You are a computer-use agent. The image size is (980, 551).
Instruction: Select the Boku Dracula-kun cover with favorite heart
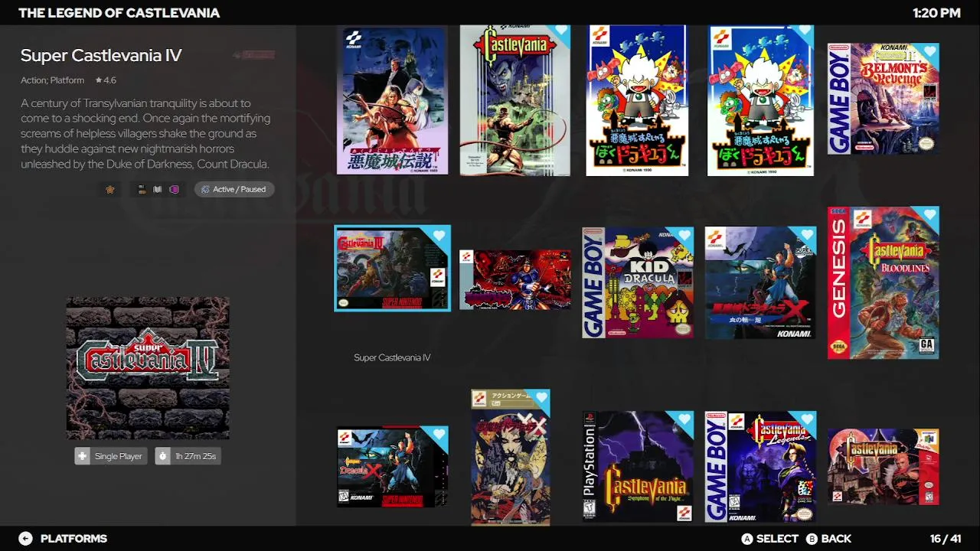click(x=760, y=100)
